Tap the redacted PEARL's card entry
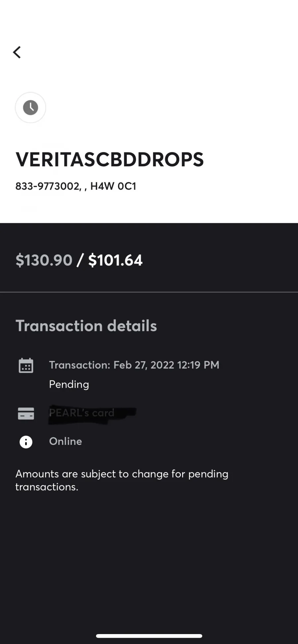 coord(92,413)
